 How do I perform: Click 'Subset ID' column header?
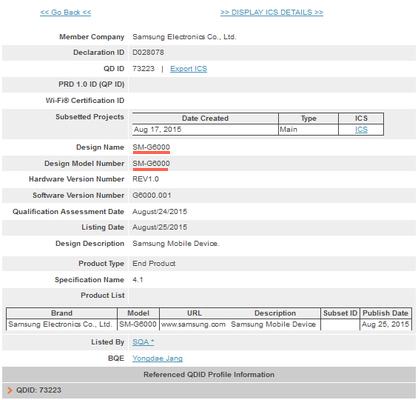[340, 313]
